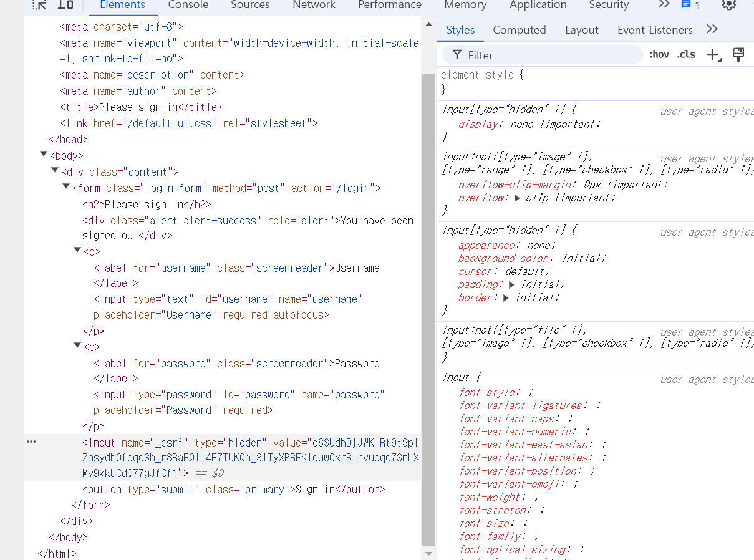
Task: Click the font-variant-emoji property
Action: tap(510, 484)
